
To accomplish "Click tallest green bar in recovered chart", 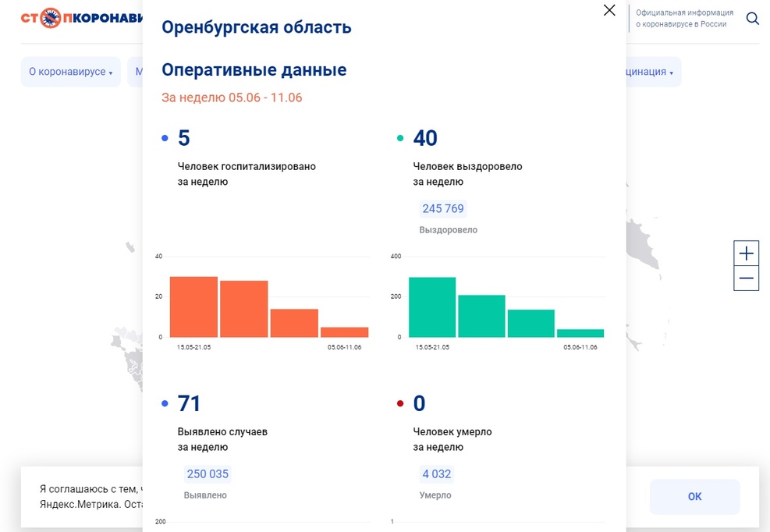I will click(431, 307).
